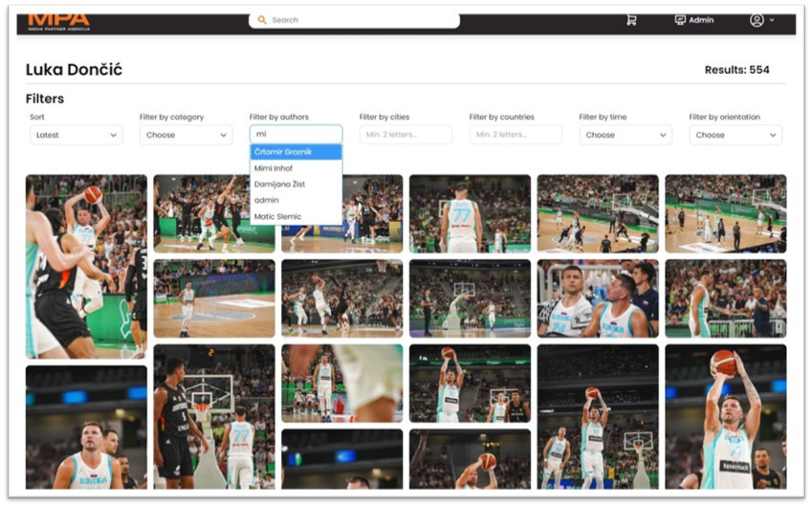Open photo of jersey 77 from behind
The image size is (812, 507).
[470, 213]
